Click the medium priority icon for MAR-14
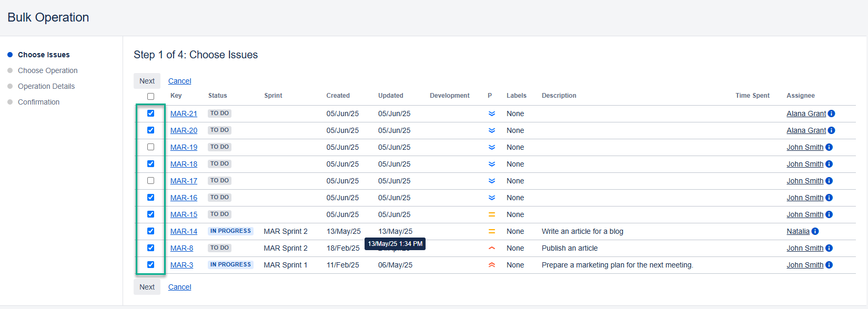Screen dimensions: 868x309 492,231
